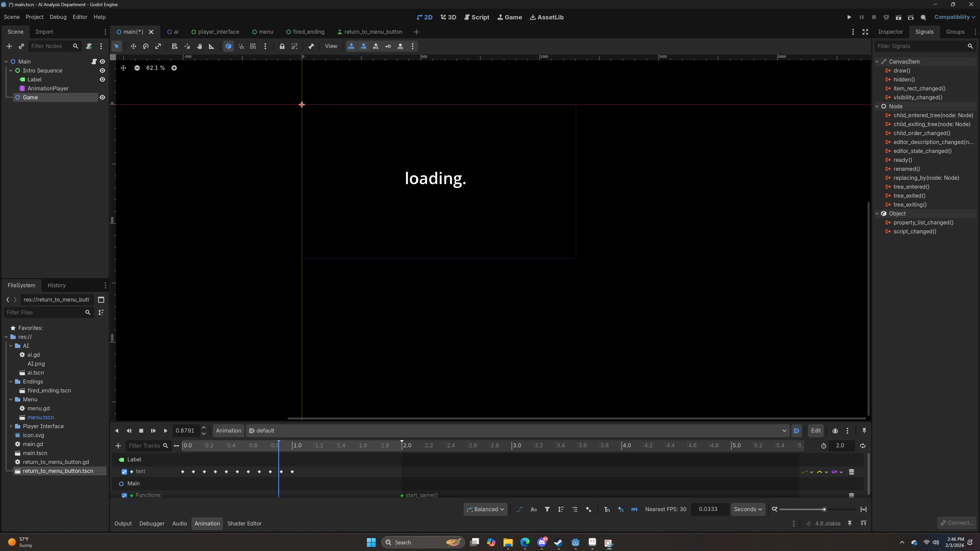Click the Script workspace button
The height and width of the screenshot is (551, 980).
click(x=477, y=17)
